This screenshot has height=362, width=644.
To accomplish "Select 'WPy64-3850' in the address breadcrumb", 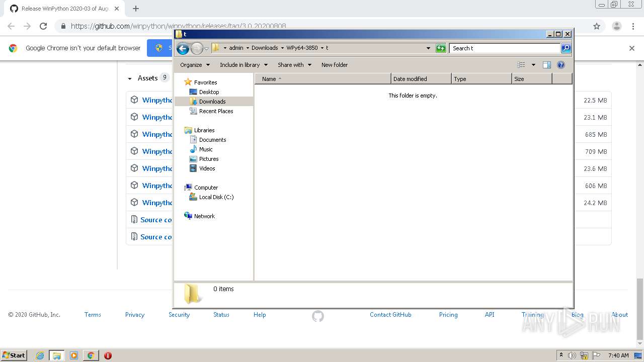I will pyautogui.click(x=302, y=48).
